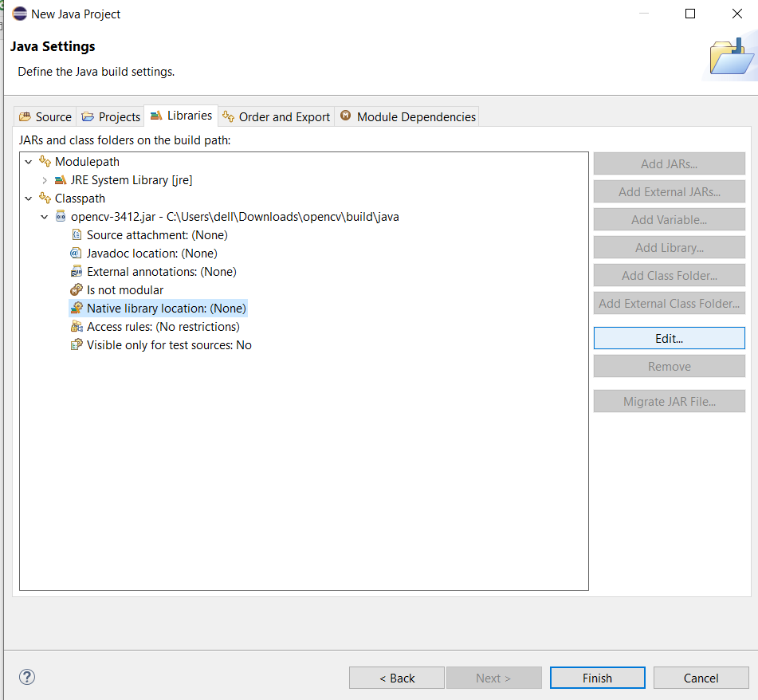Click the opencv-3412.jar file icon
The height and width of the screenshot is (700, 758).
click(61, 217)
